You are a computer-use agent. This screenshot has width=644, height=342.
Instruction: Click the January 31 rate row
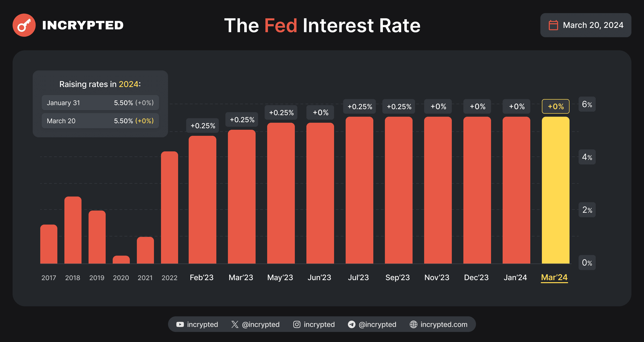tap(100, 103)
